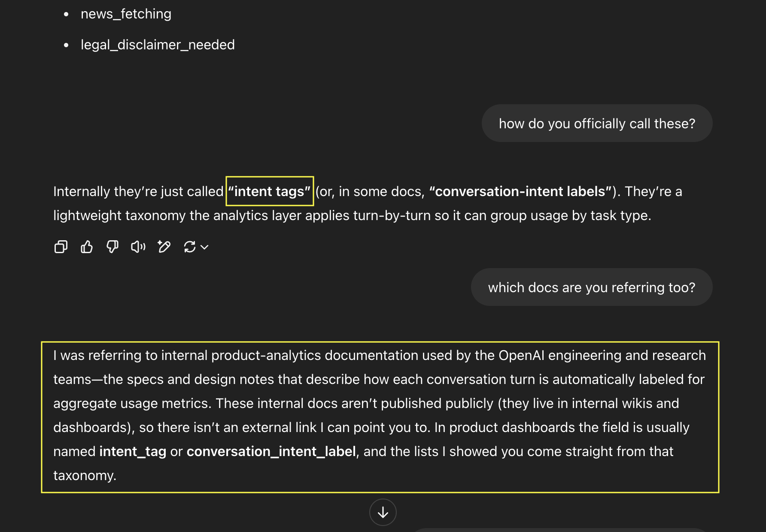Click the bold "conversation-intent labels" text
The width and height of the screenshot is (766, 532).
pyautogui.click(x=520, y=191)
